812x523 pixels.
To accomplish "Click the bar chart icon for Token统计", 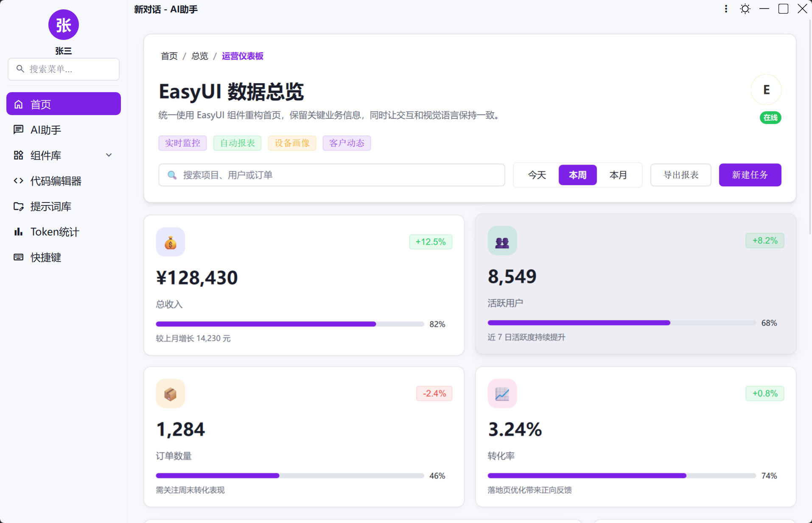I will (x=19, y=232).
